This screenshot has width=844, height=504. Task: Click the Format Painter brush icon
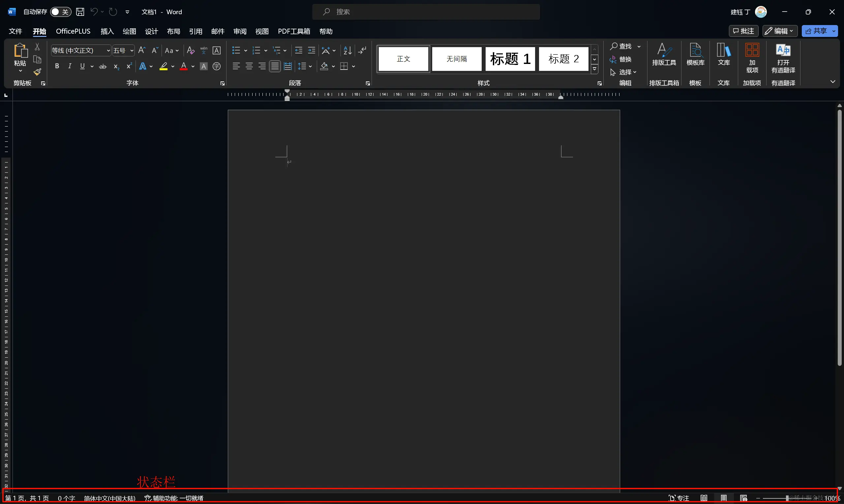pyautogui.click(x=37, y=72)
